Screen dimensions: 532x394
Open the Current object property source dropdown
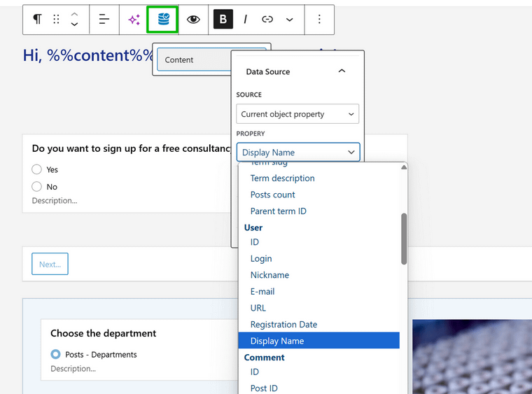tap(297, 114)
